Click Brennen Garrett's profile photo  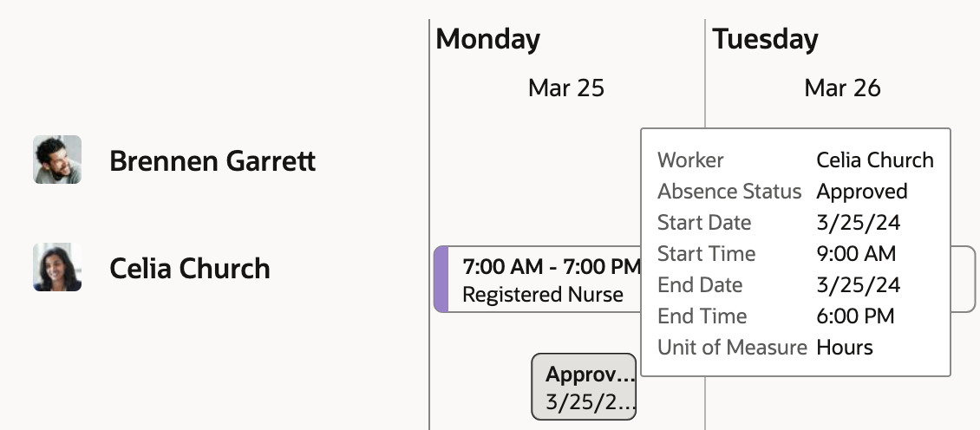pyautogui.click(x=57, y=160)
